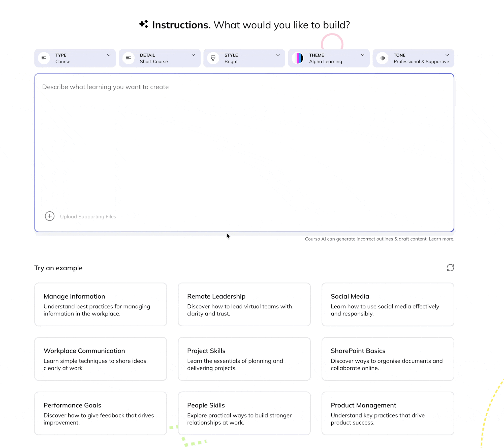Expand the Tone dropdown chevron
504x448 pixels.
pyautogui.click(x=447, y=55)
